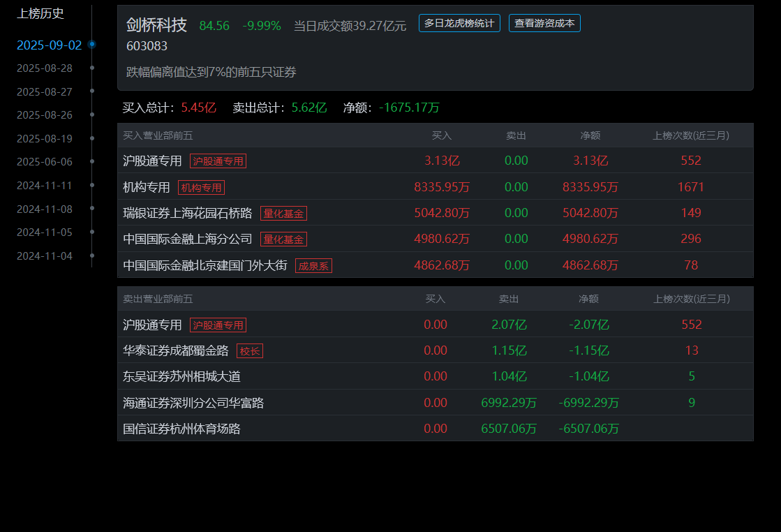
Task: Click the 校长 tag beside 华泰证券成都蜀金路
Action: pyautogui.click(x=250, y=350)
